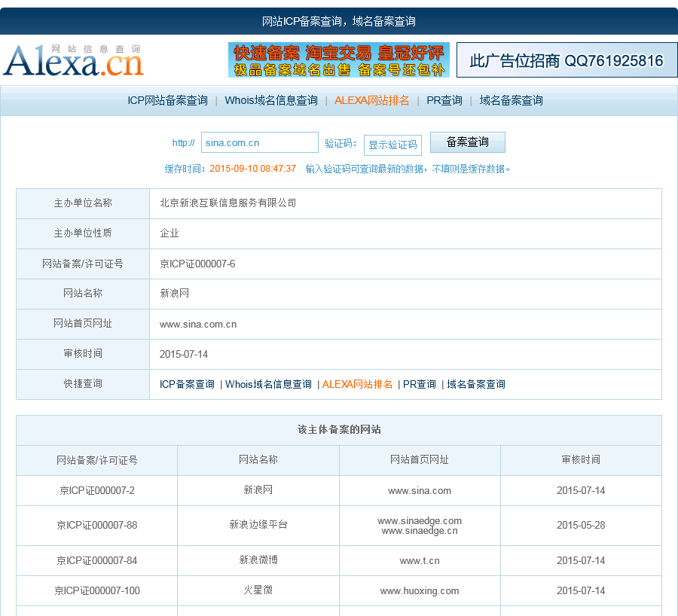Select the 企业 value

point(169,233)
